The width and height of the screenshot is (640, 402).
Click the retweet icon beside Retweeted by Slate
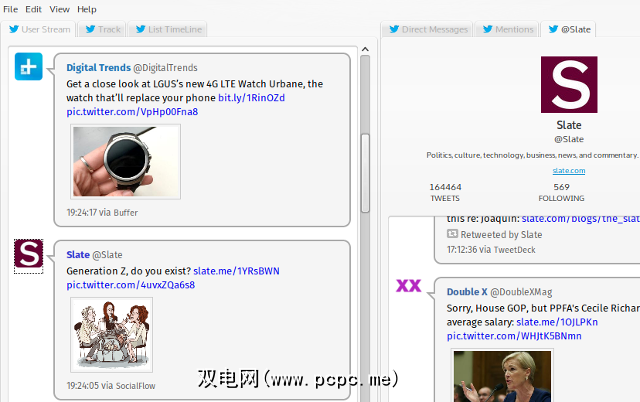452,234
